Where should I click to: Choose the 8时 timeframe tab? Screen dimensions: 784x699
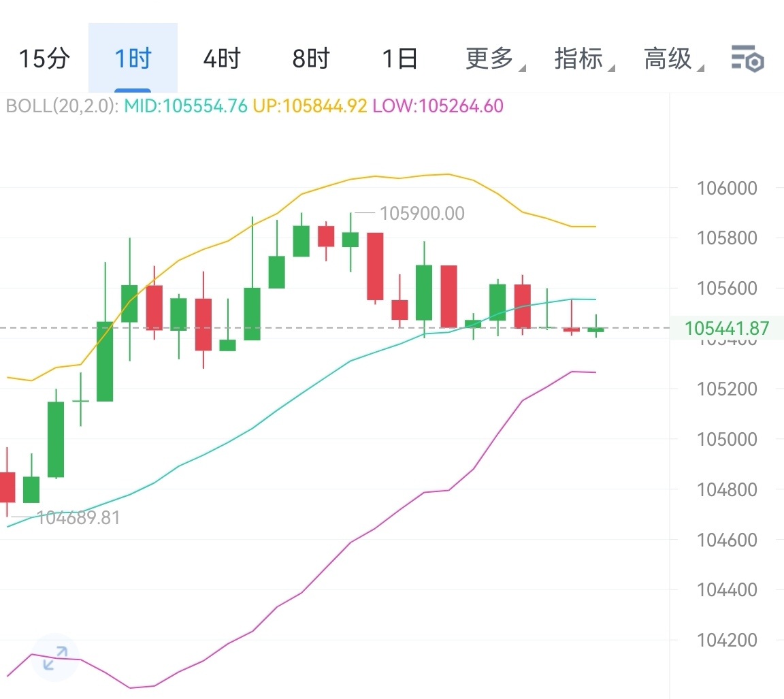pyautogui.click(x=311, y=59)
